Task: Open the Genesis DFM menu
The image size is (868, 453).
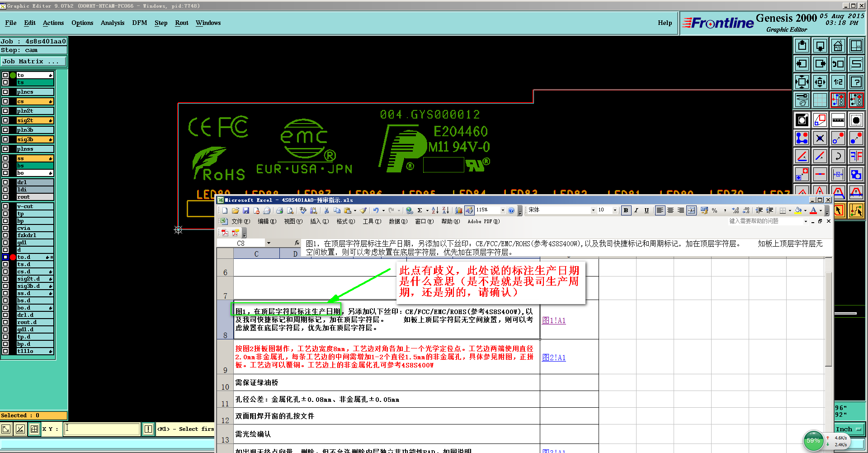Action: coord(140,23)
